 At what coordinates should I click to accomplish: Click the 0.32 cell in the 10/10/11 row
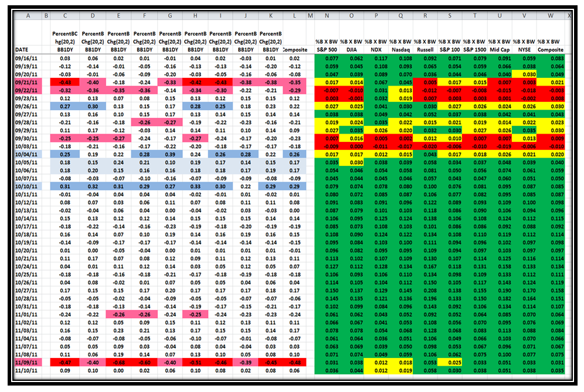tap(93, 186)
